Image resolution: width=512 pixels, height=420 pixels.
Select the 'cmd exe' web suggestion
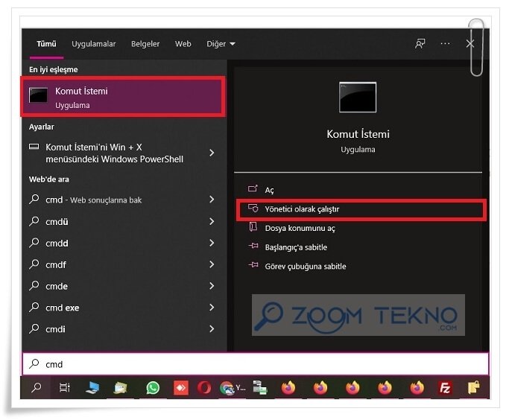tap(62, 308)
